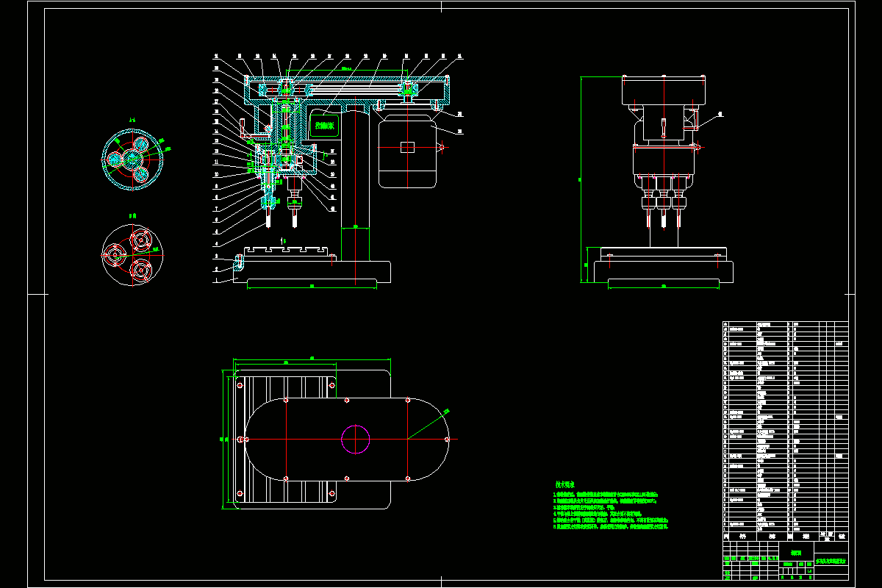
Task: Select the lower circular spindle layout view
Action: (132, 255)
